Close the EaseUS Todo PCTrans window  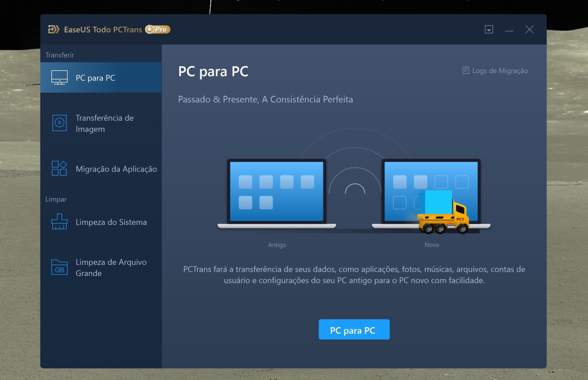pyautogui.click(x=529, y=29)
